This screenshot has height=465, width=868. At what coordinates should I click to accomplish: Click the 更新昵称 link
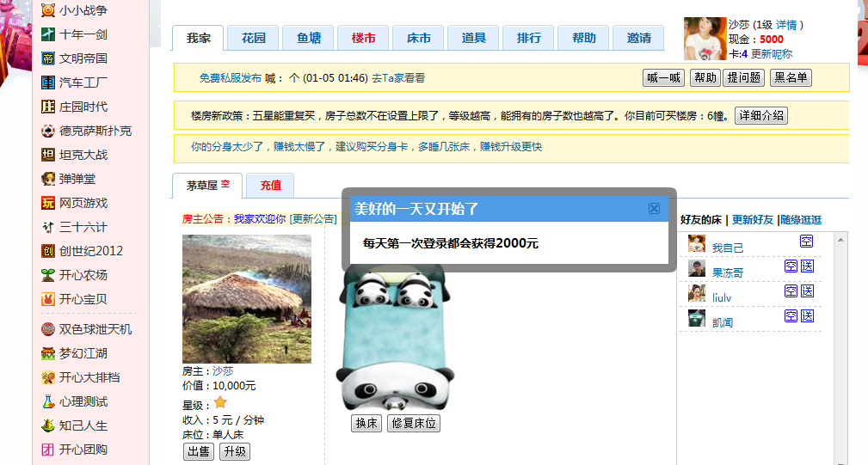coord(772,53)
